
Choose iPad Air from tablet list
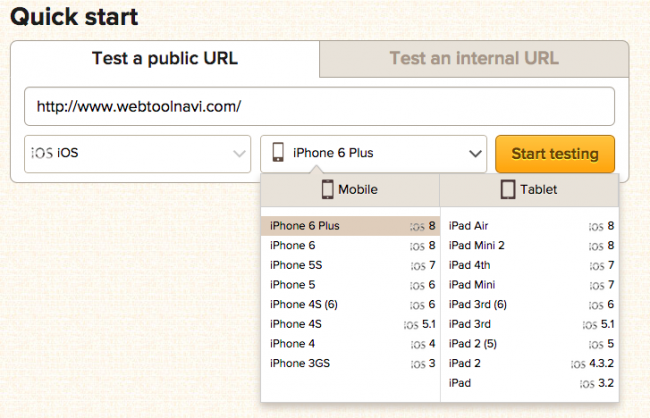(x=530, y=226)
